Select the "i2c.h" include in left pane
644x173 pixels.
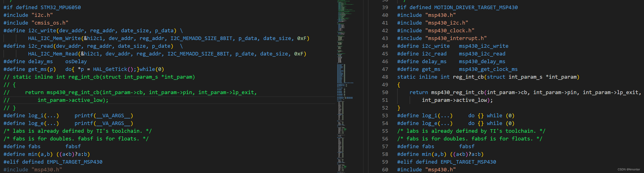42,15
